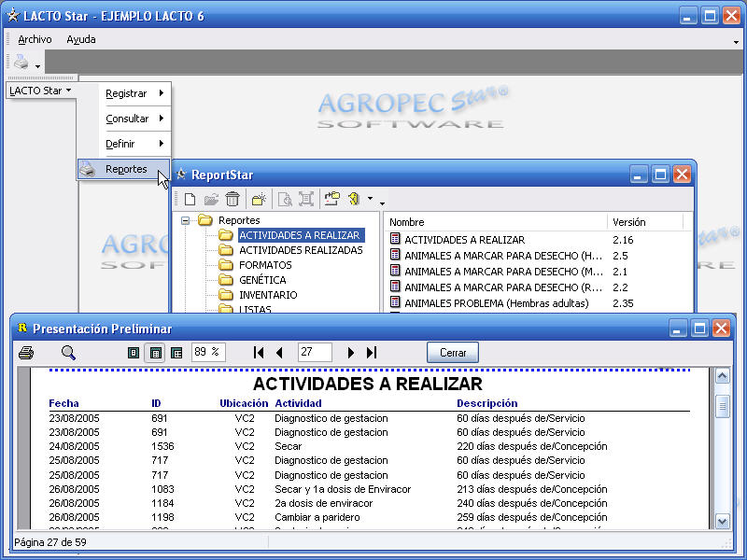Click the yellow help icon in ReportStar toolbar
747x560 pixels.
354,199
